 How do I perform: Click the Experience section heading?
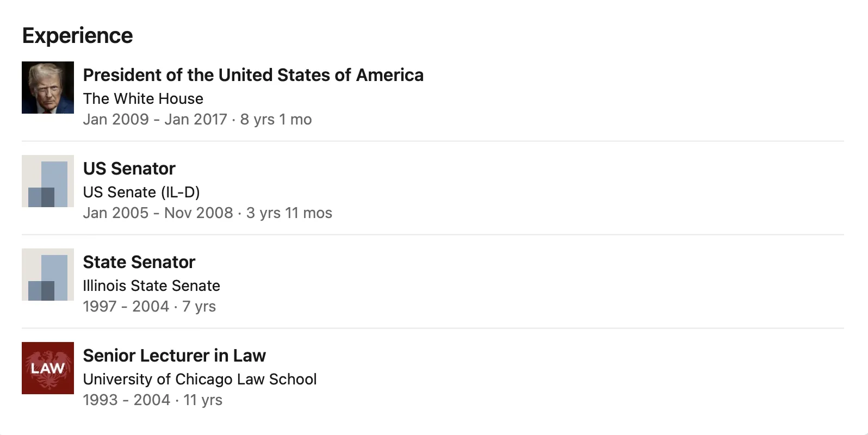click(77, 35)
